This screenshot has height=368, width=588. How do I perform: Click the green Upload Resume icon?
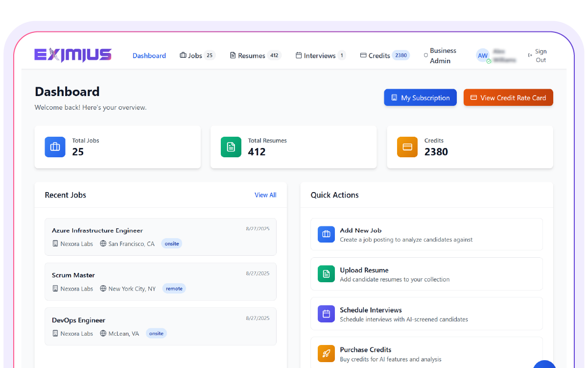coord(326,274)
